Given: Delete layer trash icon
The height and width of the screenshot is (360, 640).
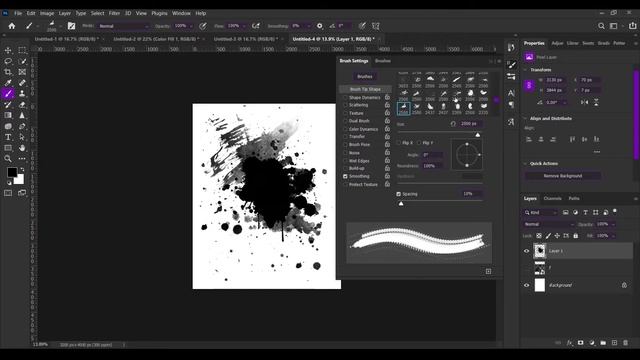Looking at the screenshot, I should click(625, 343).
